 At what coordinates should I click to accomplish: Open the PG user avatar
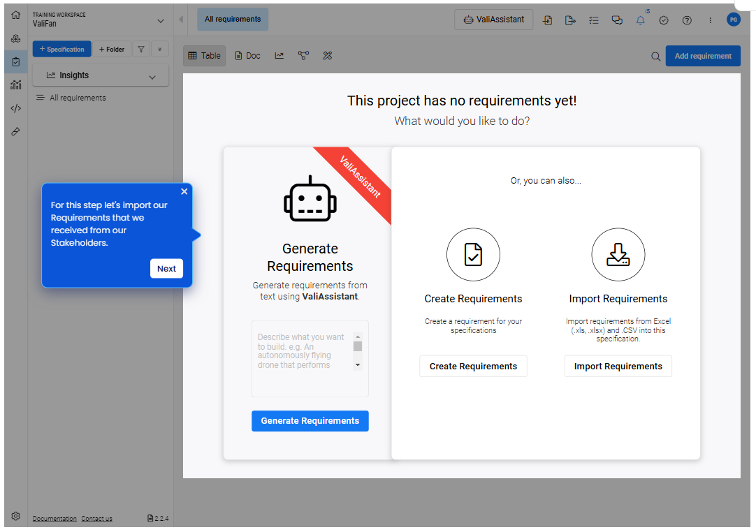pos(734,20)
